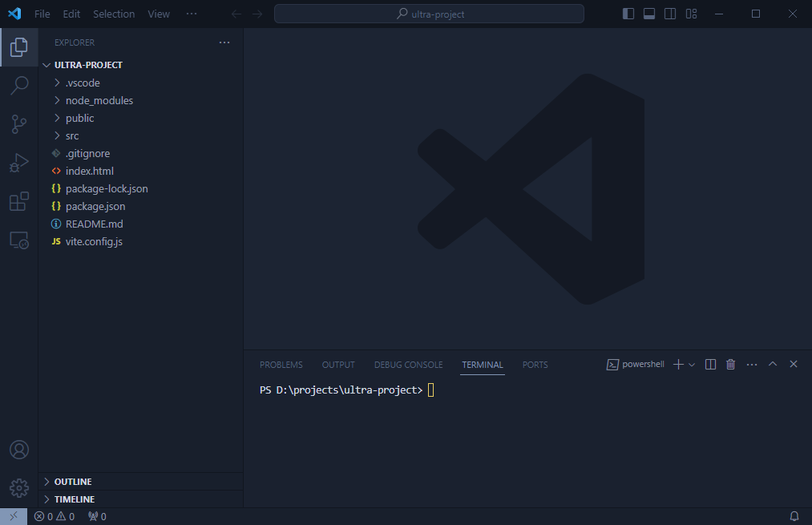This screenshot has width=812, height=525.
Task: Focus the terminal prompt input
Action: (x=431, y=390)
